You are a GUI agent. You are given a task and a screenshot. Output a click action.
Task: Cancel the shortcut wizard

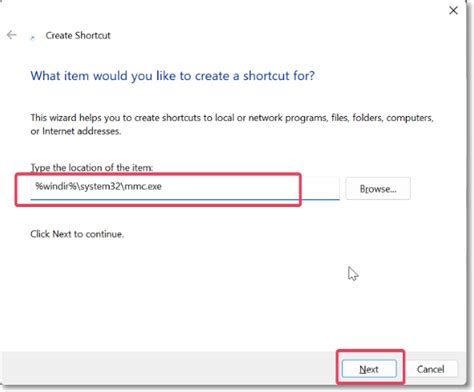[x=430, y=369]
